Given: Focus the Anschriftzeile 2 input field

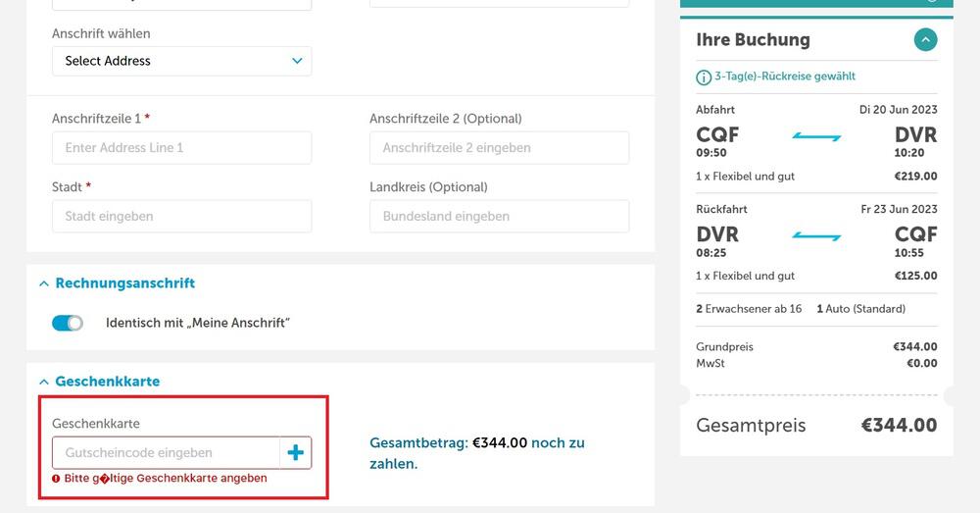Looking at the screenshot, I should 500,148.
